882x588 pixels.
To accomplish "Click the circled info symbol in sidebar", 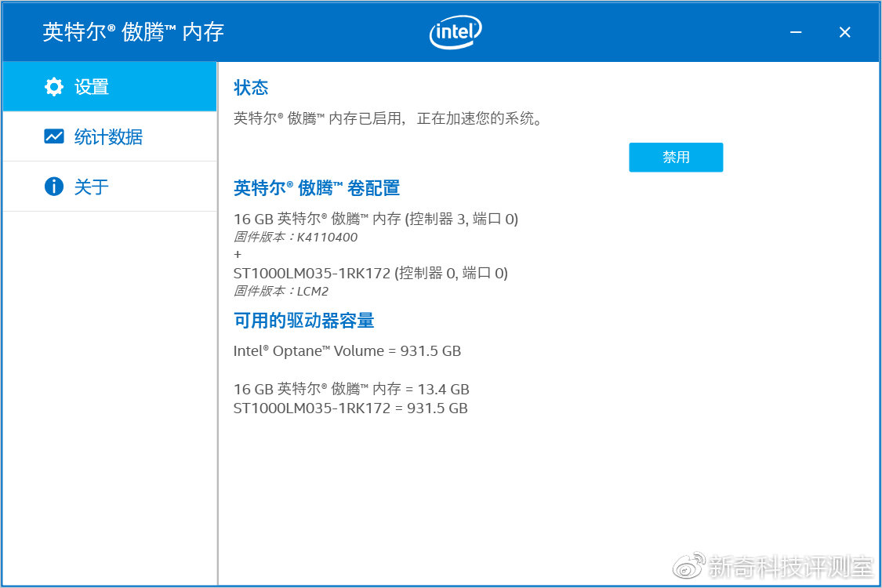I will [53, 187].
